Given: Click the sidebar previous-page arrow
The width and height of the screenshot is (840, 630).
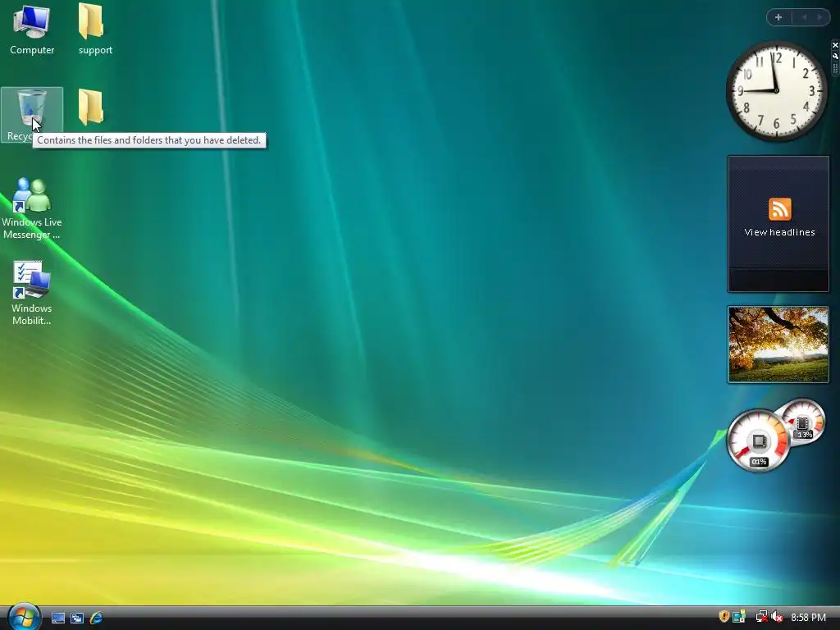Looking at the screenshot, I should click(804, 18).
